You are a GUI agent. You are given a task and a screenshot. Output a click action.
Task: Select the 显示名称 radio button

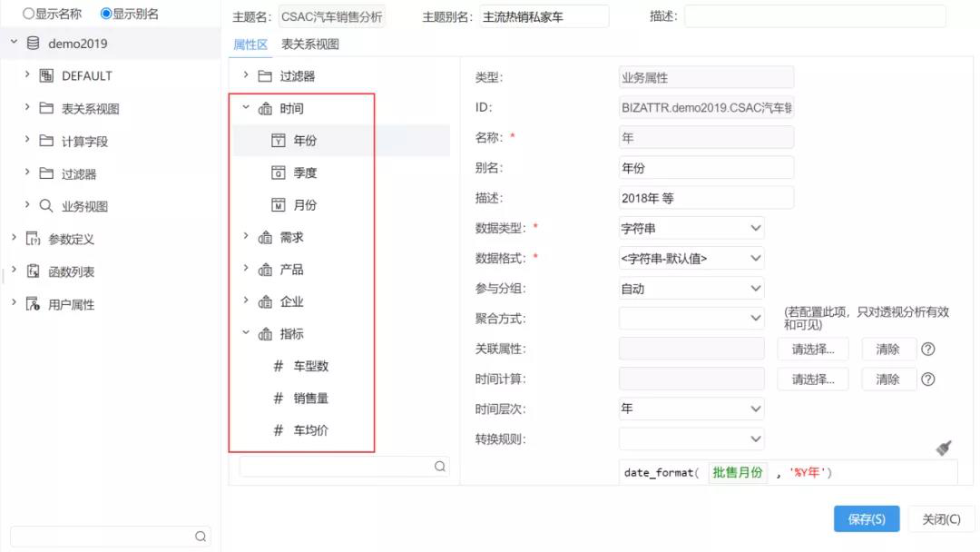tap(29, 13)
